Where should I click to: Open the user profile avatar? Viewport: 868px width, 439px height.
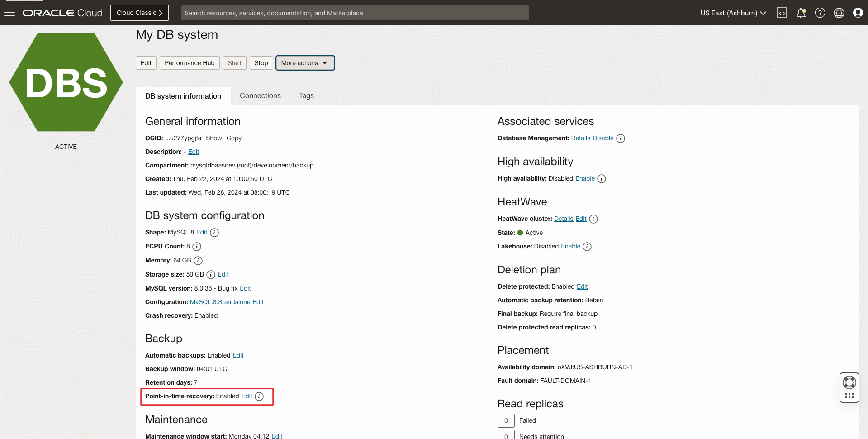click(x=858, y=13)
